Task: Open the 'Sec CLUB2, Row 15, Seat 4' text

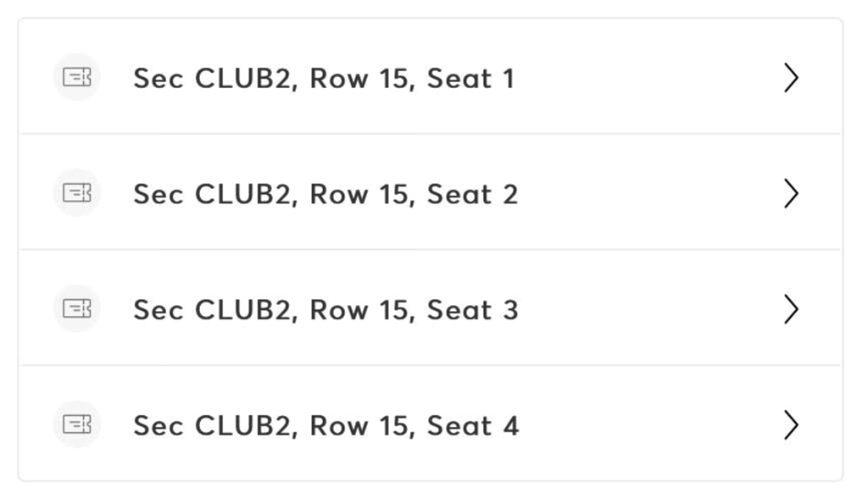Action: coord(326,425)
